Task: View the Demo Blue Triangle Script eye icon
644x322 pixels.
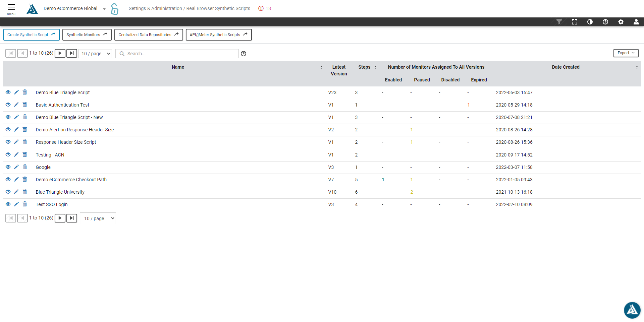Action: coord(8,92)
